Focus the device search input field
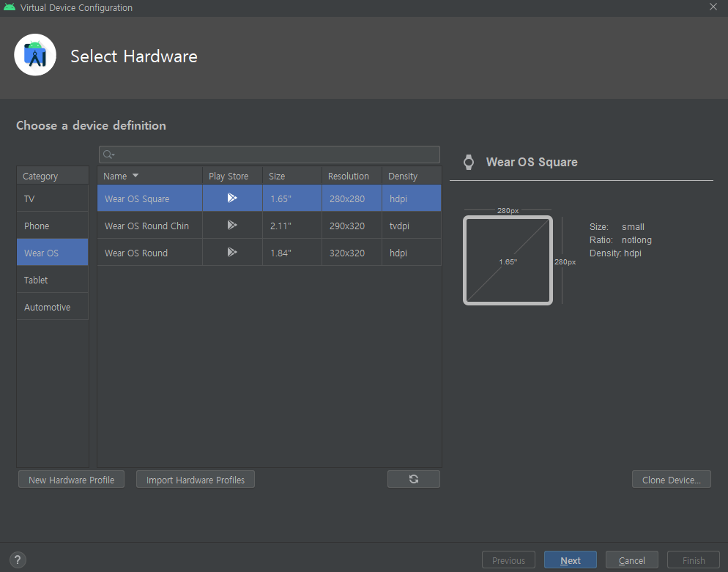The image size is (728, 572). (270, 155)
